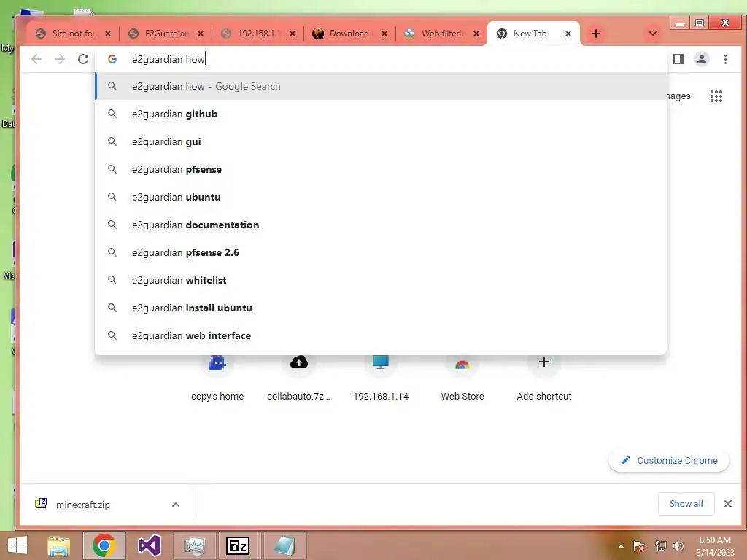Open Visual Studio from the taskbar
This screenshot has height=560, width=747.
(x=149, y=545)
